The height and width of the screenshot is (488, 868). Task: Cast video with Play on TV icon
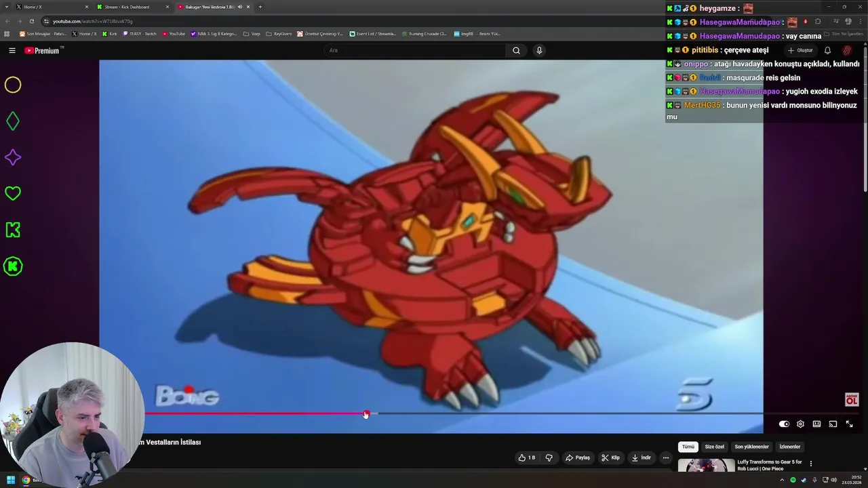coord(833,424)
